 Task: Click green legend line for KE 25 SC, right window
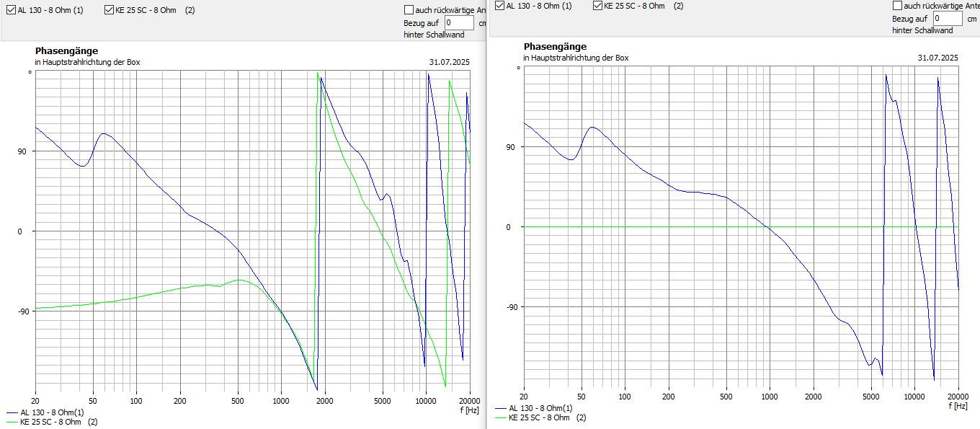coord(501,417)
